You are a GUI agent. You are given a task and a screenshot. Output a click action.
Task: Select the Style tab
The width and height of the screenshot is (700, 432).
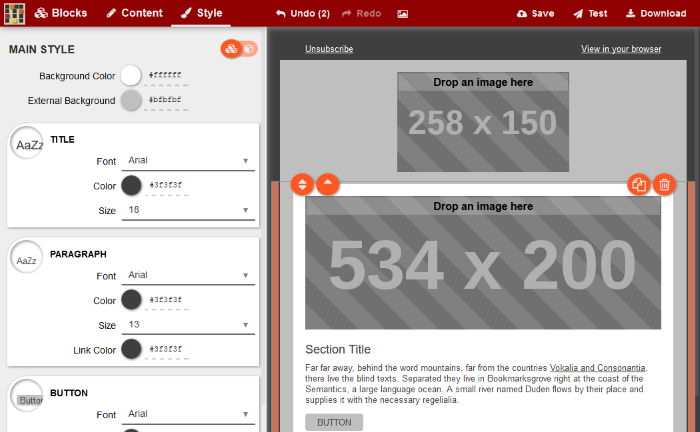pos(201,13)
